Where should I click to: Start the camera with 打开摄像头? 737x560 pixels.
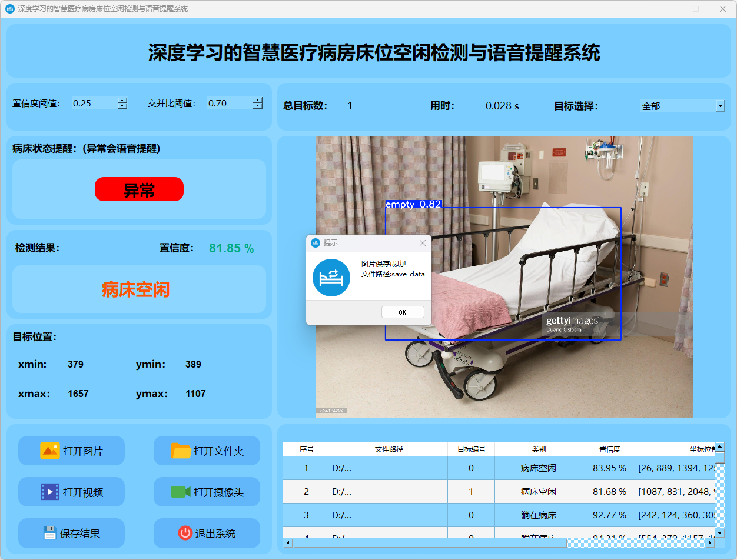[207, 492]
